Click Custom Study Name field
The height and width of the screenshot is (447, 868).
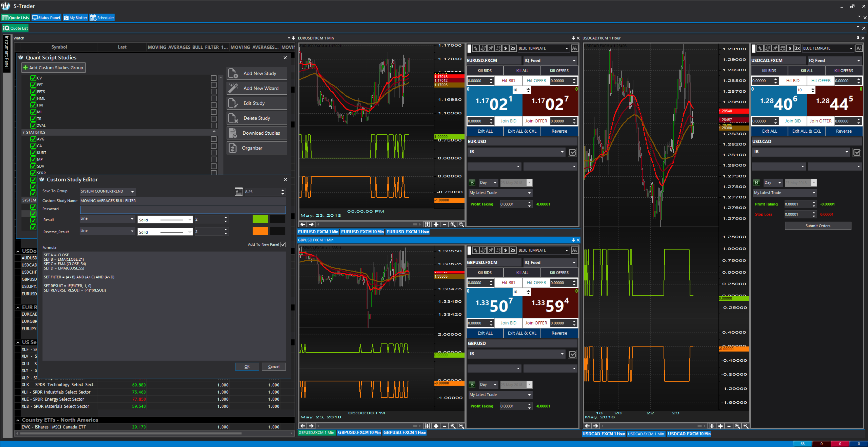pos(183,201)
